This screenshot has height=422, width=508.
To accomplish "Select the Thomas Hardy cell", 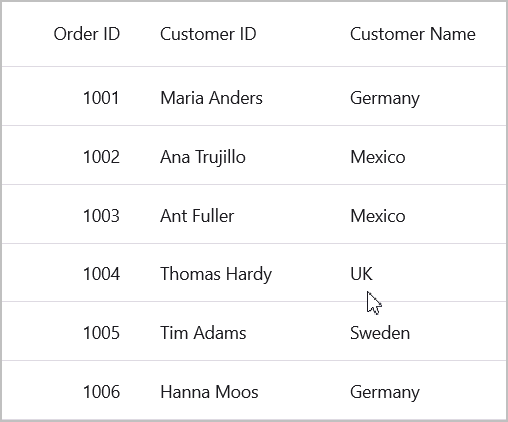I will point(216,275).
